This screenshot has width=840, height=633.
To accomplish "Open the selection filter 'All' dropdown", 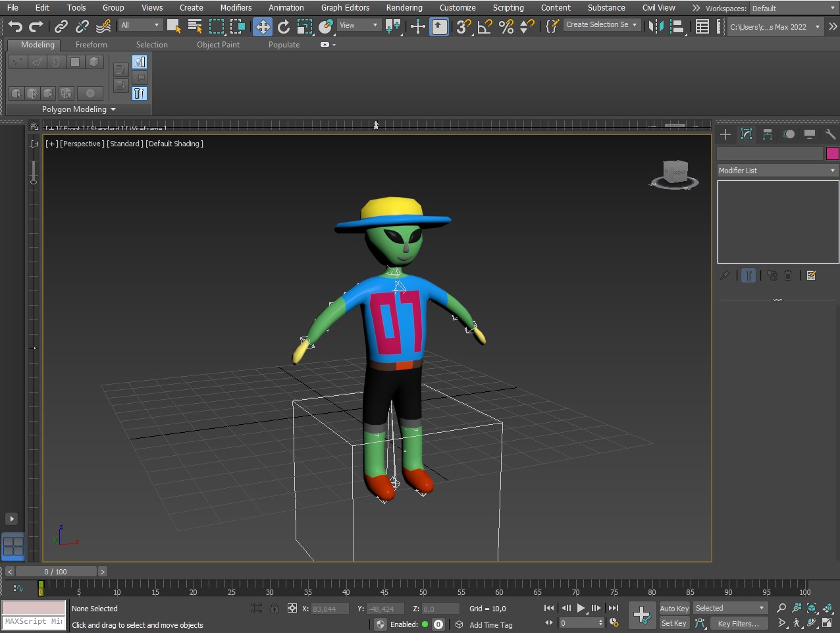I will tap(140, 25).
